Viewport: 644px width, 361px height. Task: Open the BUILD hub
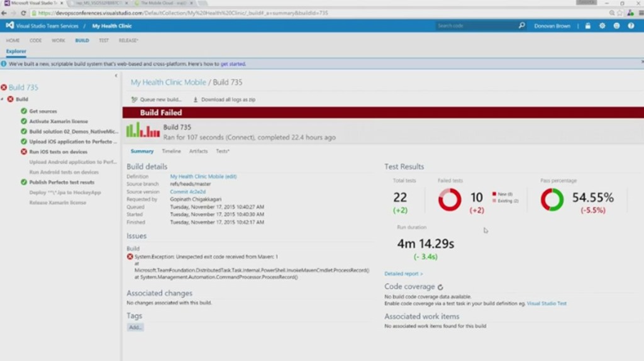(x=82, y=40)
